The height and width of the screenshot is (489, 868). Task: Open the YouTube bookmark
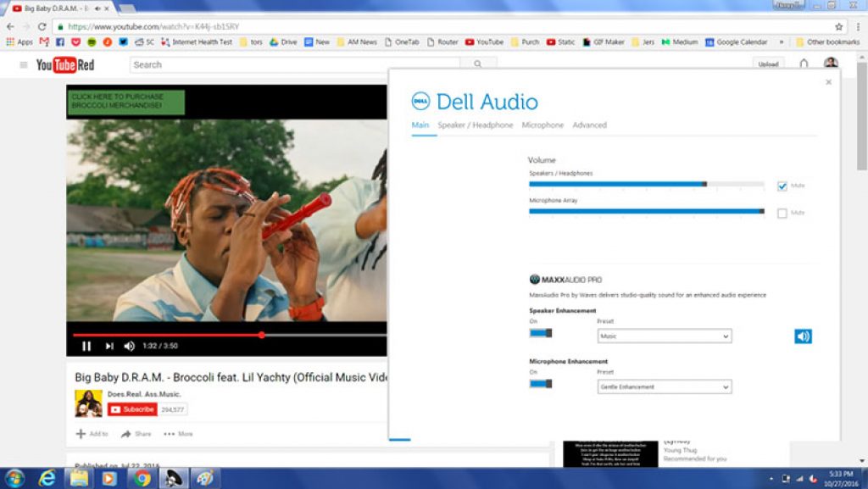pyautogui.click(x=484, y=42)
